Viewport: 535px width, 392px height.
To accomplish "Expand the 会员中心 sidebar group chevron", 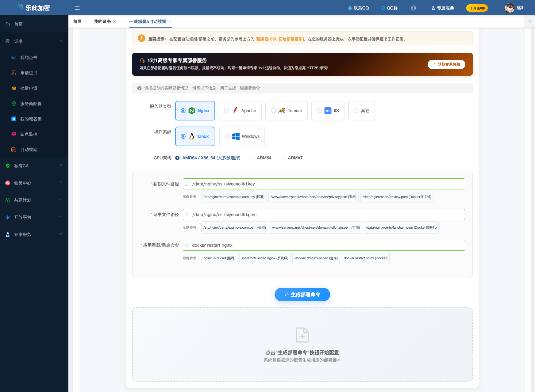I will pyautogui.click(x=60, y=183).
